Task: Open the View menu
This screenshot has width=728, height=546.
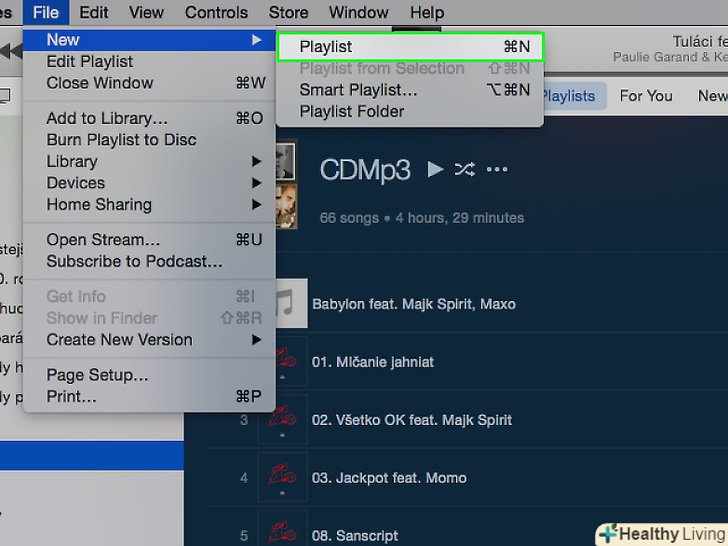Action: click(146, 12)
